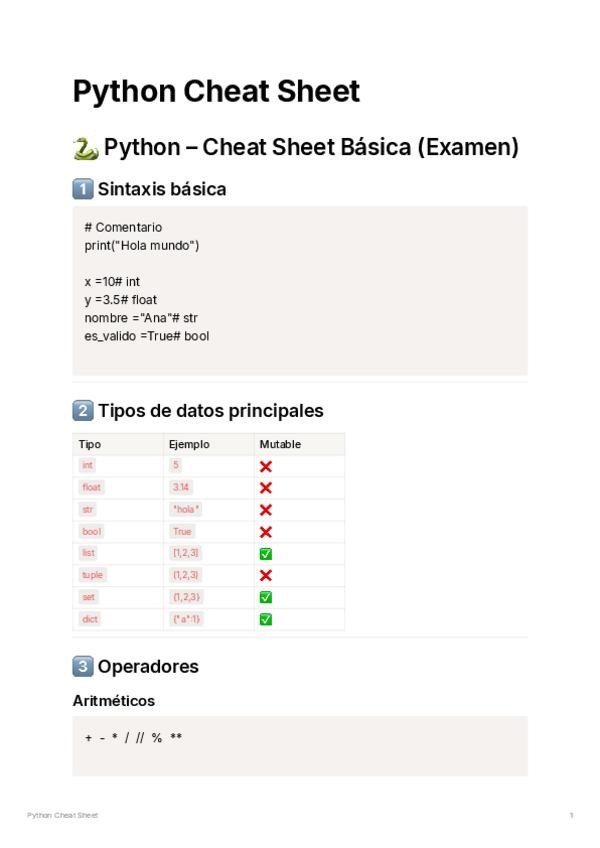Viewport: 600px width, 848px height.
Task: Click the Mutable column header
Action: [x=280, y=444]
